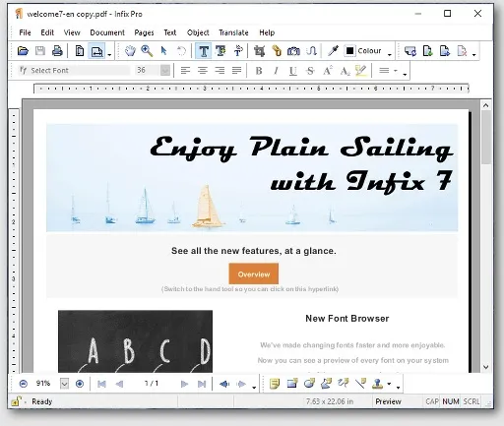Viewport: 504px width, 426px height.
Task: Open the zoom level dropdown
Action: click(64, 384)
